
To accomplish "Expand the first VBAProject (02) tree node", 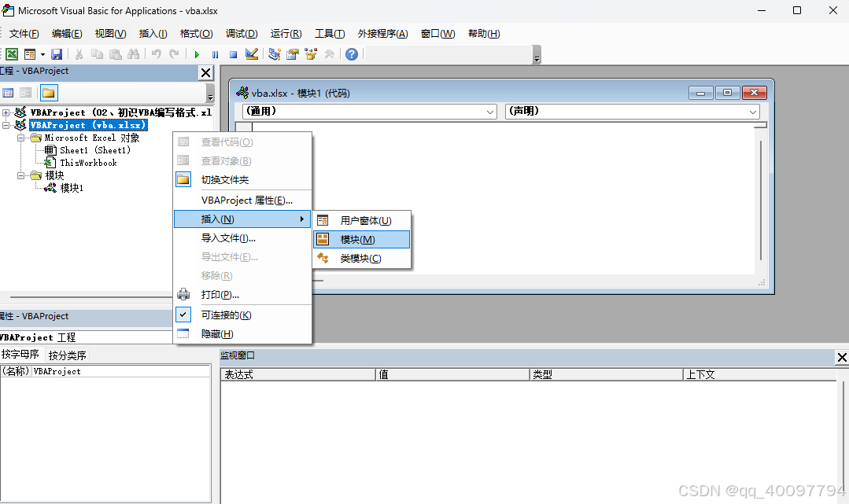I will (x=6, y=112).
